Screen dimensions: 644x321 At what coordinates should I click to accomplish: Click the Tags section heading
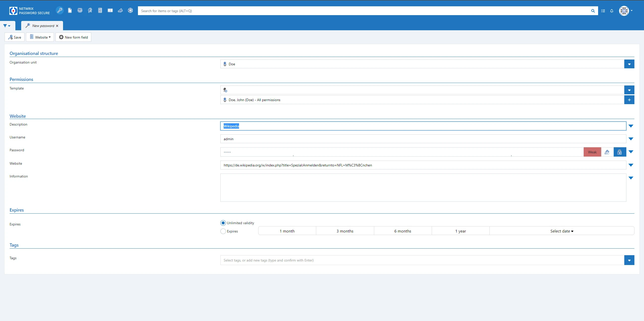click(14, 245)
